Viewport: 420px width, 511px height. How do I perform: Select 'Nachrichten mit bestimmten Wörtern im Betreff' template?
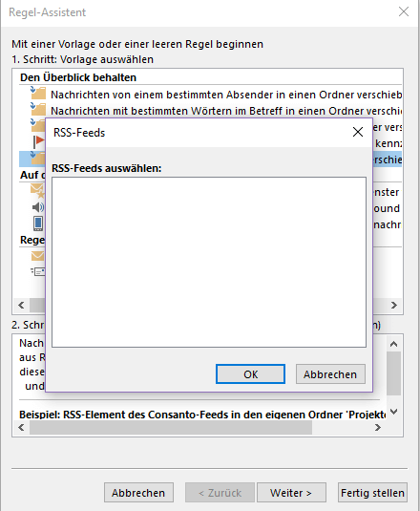point(226,111)
